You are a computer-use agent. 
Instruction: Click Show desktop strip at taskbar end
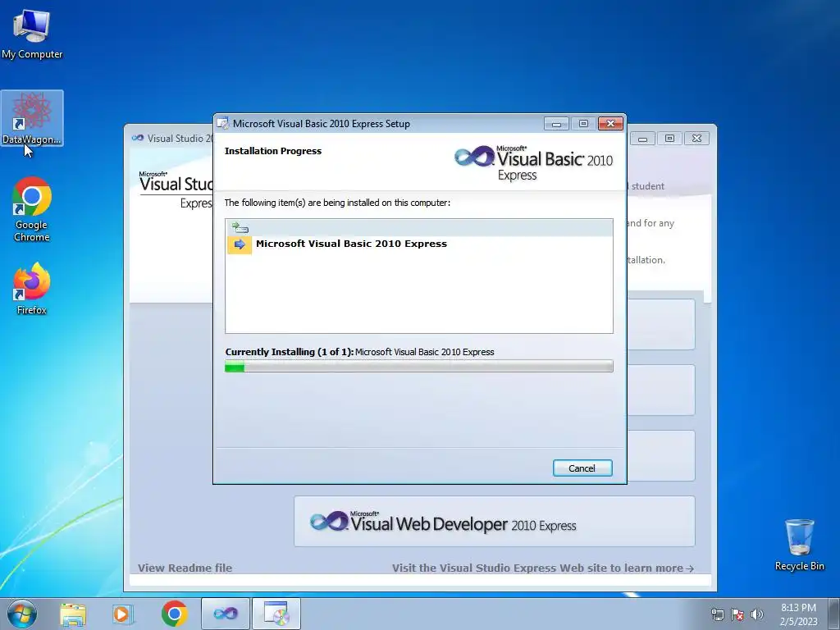834,614
